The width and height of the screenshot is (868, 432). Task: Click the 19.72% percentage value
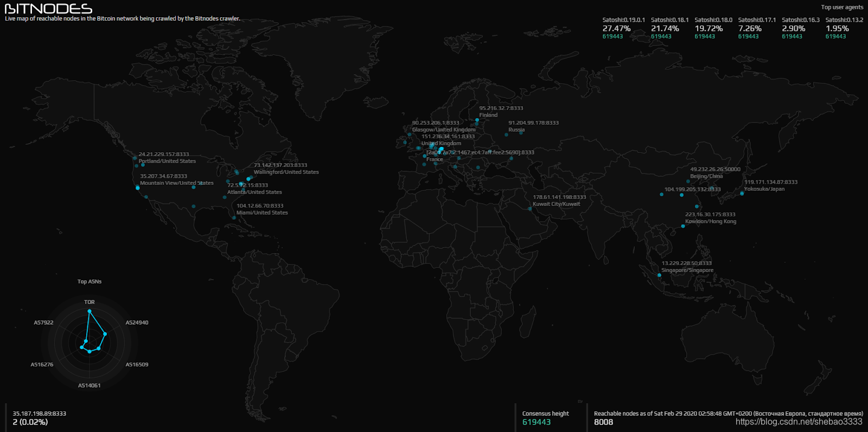tap(709, 28)
